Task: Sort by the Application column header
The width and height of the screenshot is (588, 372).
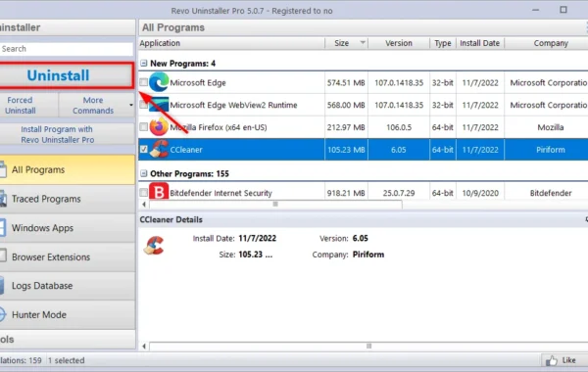Action: click(x=231, y=43)
